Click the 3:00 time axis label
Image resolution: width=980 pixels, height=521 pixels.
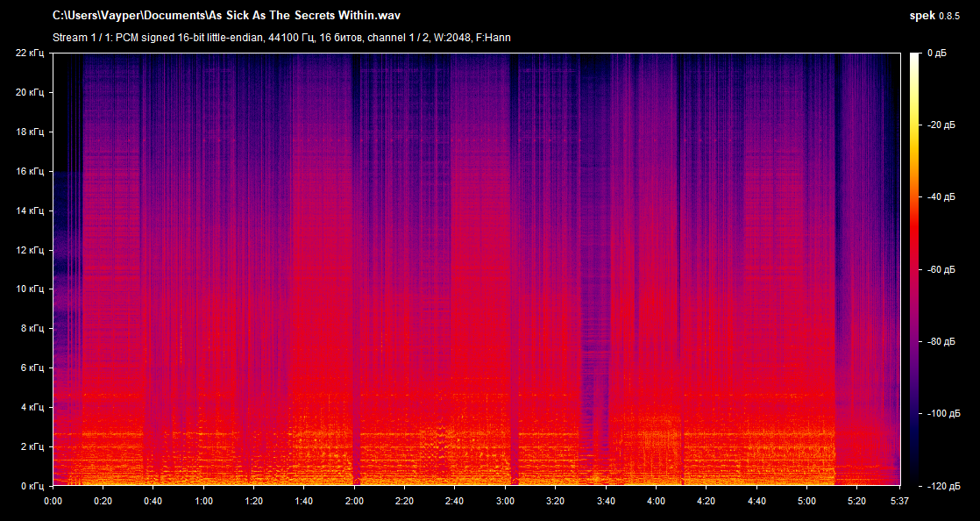coord(505,502)
